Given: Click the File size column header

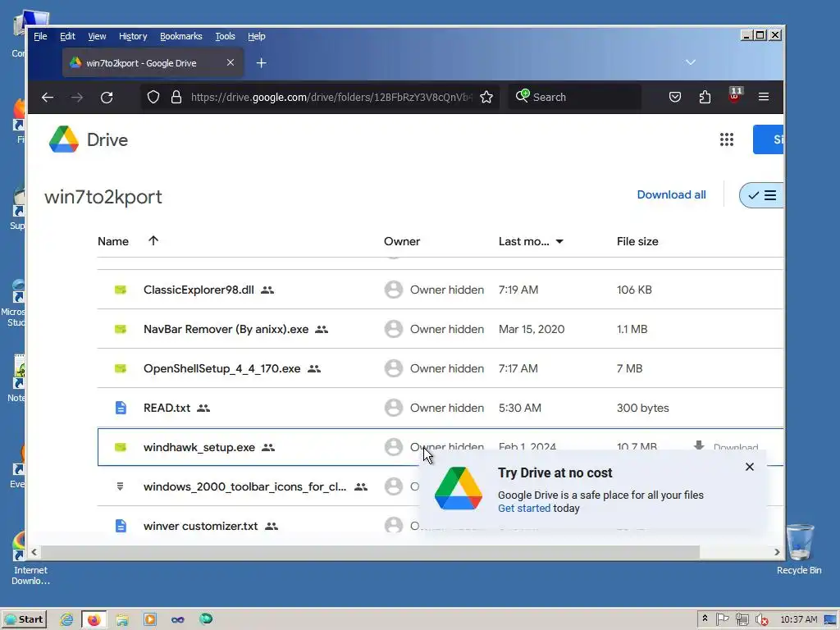Looking at the screenshot, I should tap(637, 242).
